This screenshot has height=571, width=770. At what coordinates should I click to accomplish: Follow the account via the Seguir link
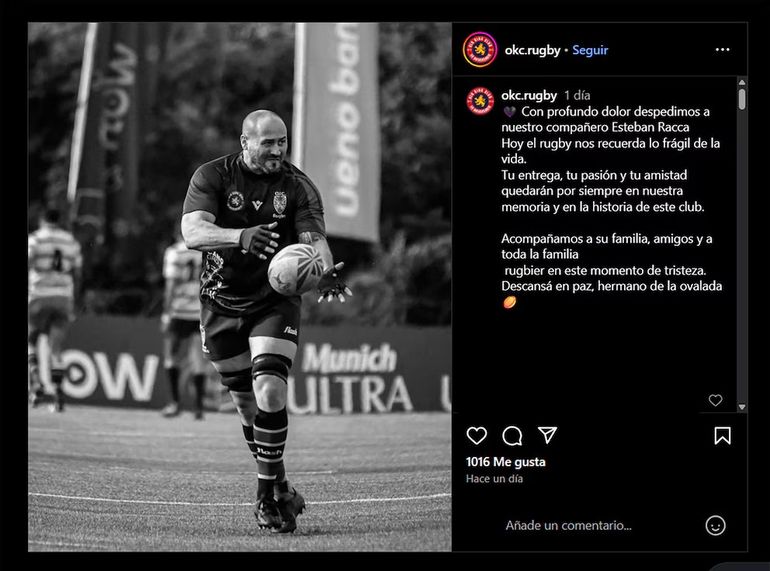pos(590,50)
